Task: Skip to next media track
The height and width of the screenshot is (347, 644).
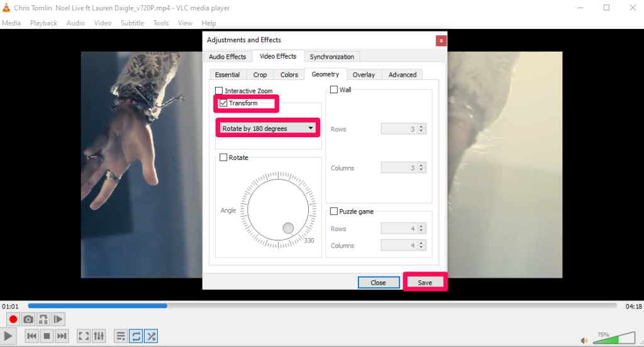Action: (x=62, y=336)
